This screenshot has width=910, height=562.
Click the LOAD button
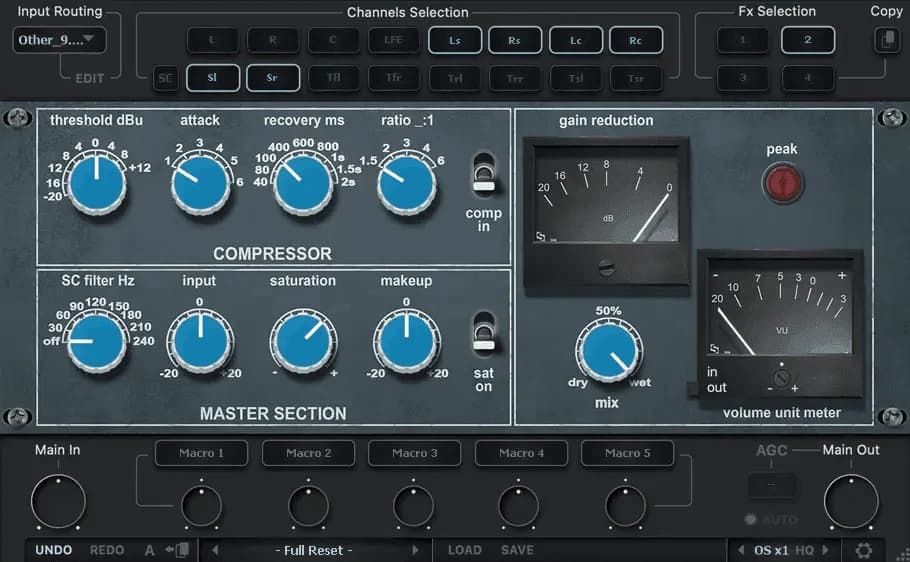[464, 550]
